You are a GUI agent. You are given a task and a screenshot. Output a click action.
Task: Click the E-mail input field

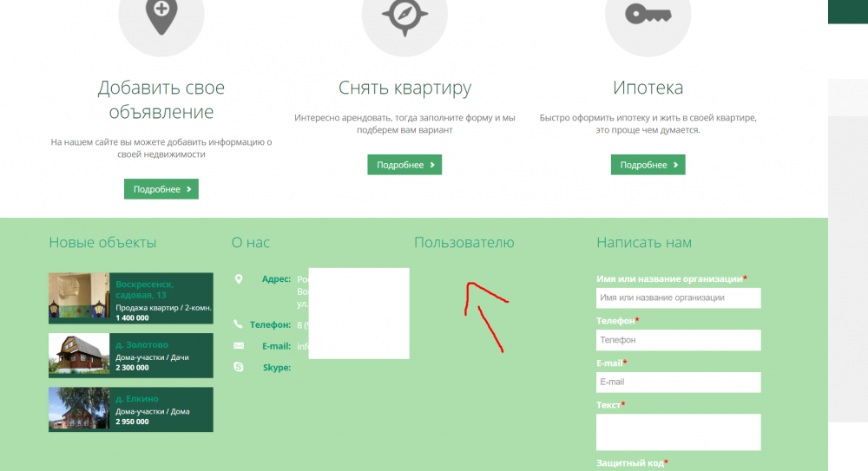click(678, 382)
